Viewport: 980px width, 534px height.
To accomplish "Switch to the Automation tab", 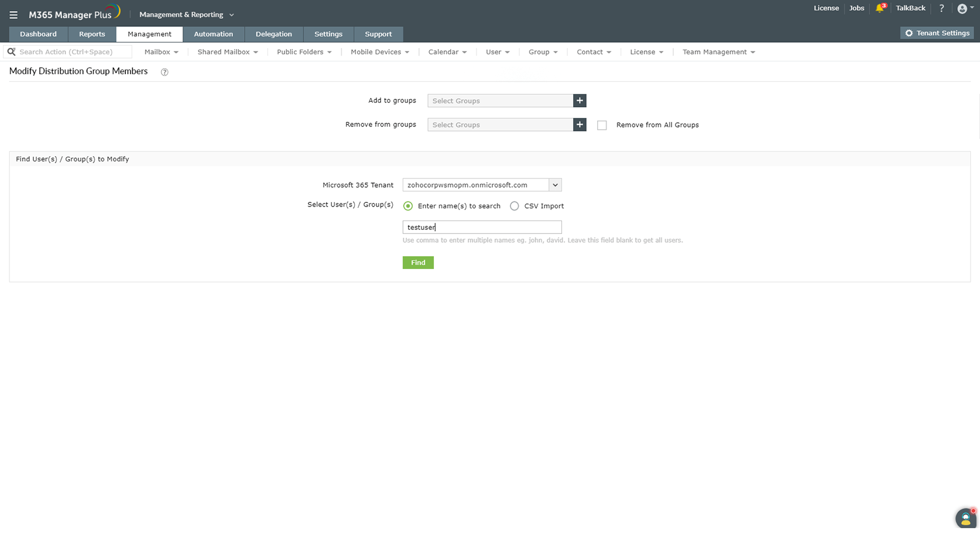I will 214,35.
